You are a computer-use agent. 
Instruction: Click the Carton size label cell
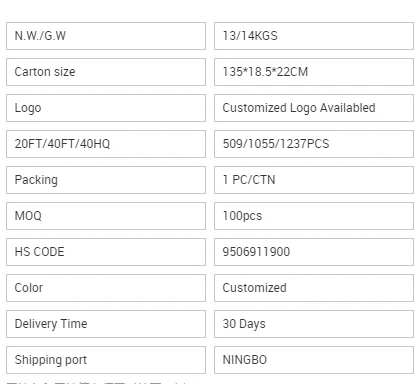106,72
